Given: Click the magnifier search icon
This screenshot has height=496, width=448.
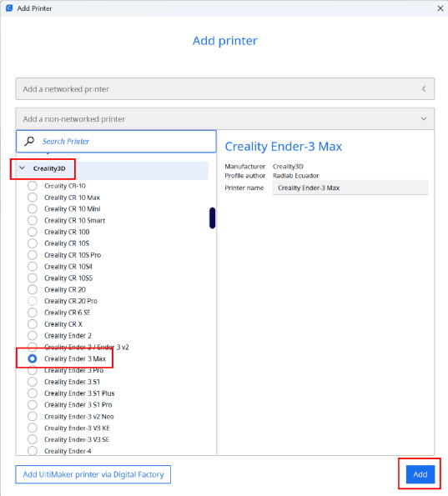Looking at the screenshot, I should tap(29, 141).
